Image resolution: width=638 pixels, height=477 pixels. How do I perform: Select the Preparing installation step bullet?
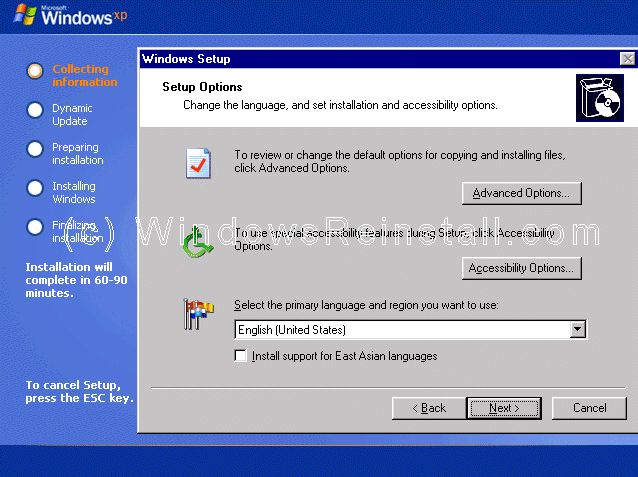[x=35, y=149]
